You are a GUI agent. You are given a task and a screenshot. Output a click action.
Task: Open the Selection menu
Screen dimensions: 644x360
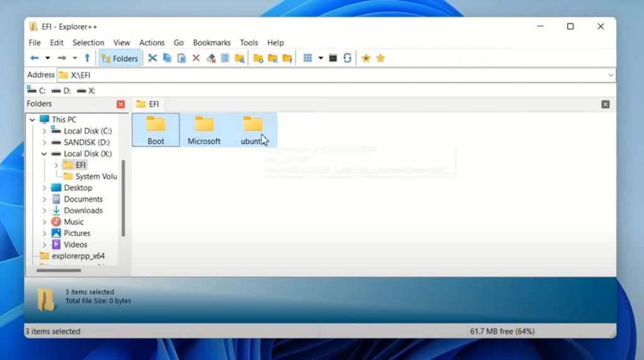click(x=88, y=43)
